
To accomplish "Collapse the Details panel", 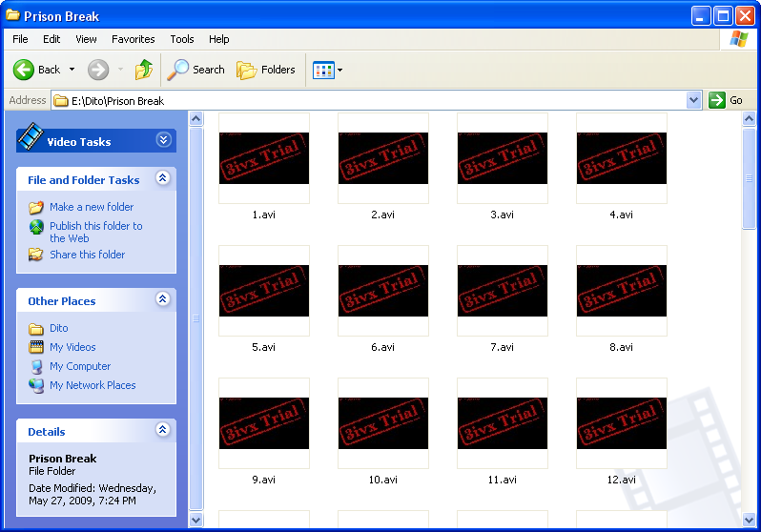I will click(x=162, y=430).
